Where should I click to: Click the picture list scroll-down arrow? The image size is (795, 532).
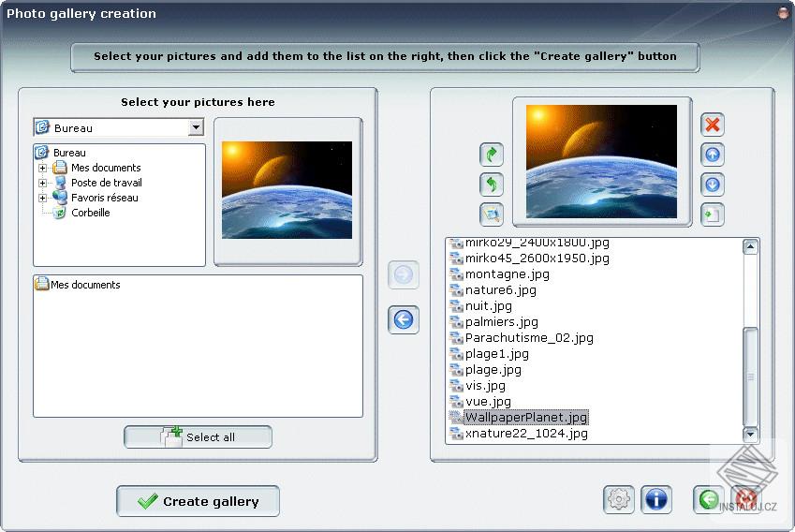(750, 435)
